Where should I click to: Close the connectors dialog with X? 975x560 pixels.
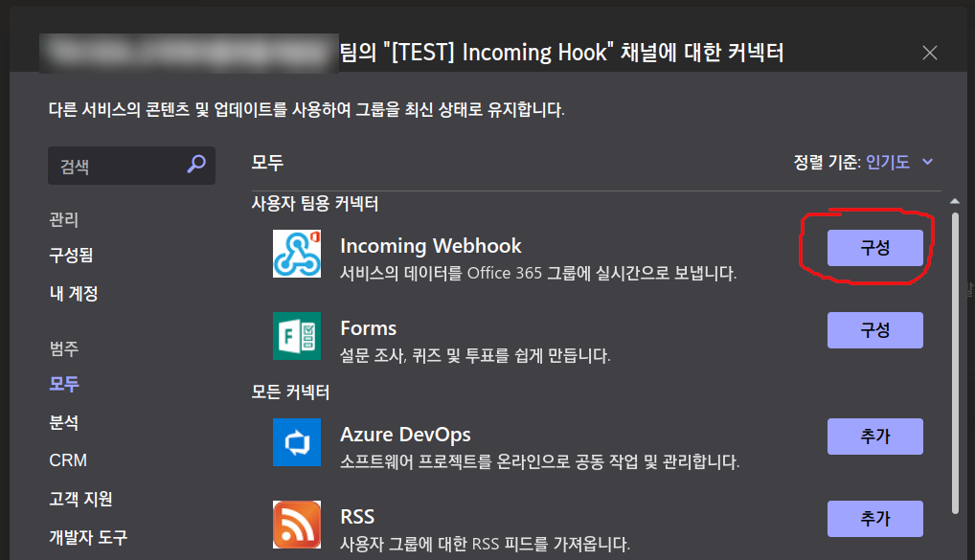[930, 53]
